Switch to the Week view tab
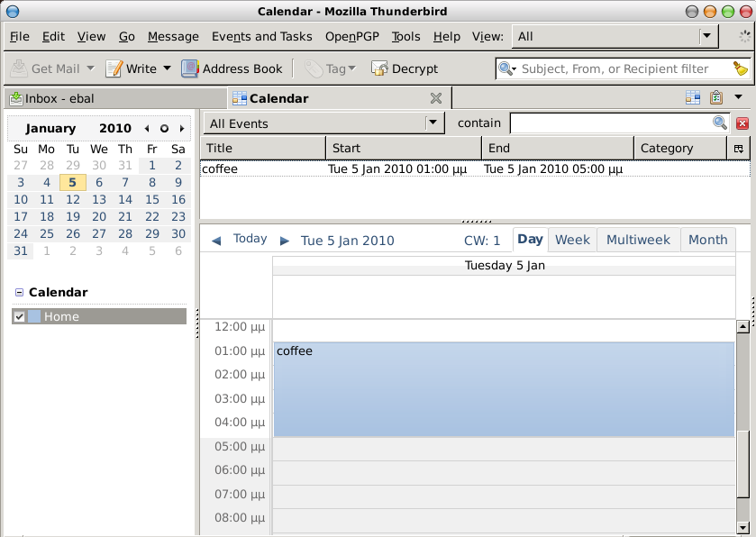The width and height of the screenshot is (756, 537). click(572, 240)
